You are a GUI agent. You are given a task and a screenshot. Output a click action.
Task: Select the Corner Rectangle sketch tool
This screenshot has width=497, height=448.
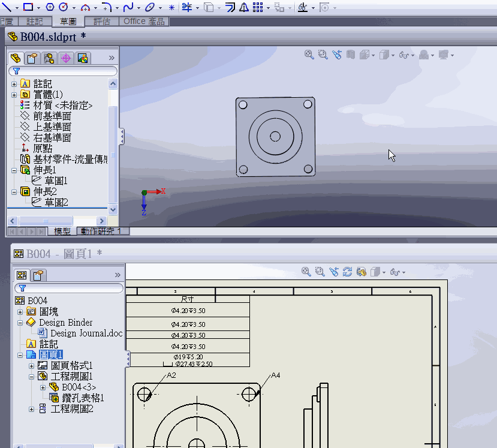pos(28,7)
